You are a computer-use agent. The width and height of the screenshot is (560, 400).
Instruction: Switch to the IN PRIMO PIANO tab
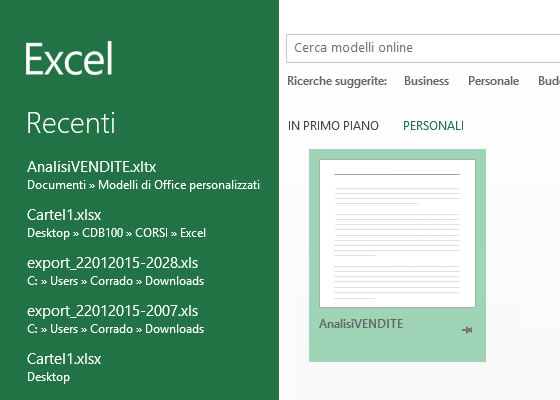tap(333, 126)
